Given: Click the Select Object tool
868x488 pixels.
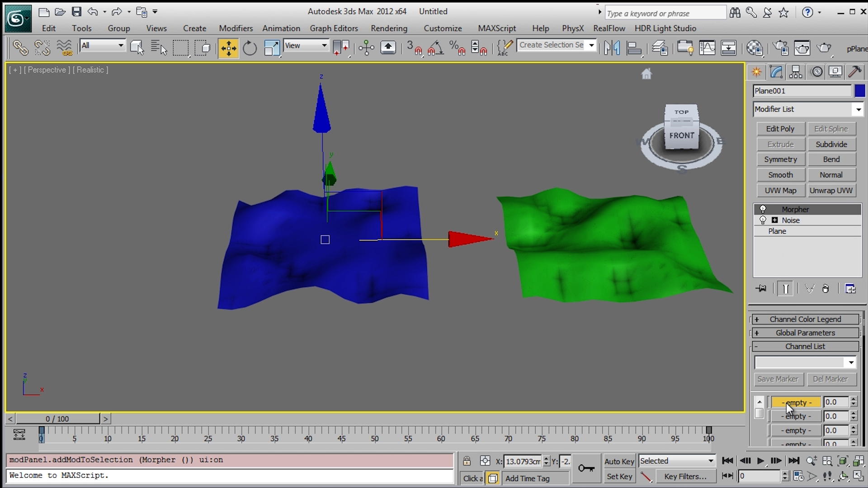Looking at the screenshot, I should [x=137, y=48].
